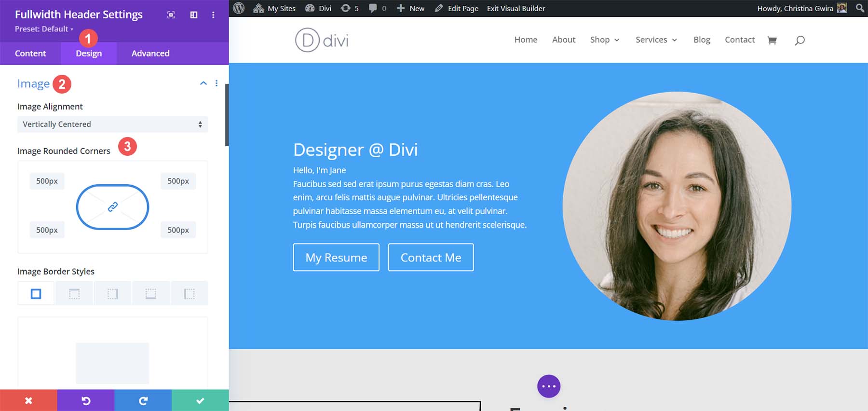Select the top border style icon

[74, 294]
